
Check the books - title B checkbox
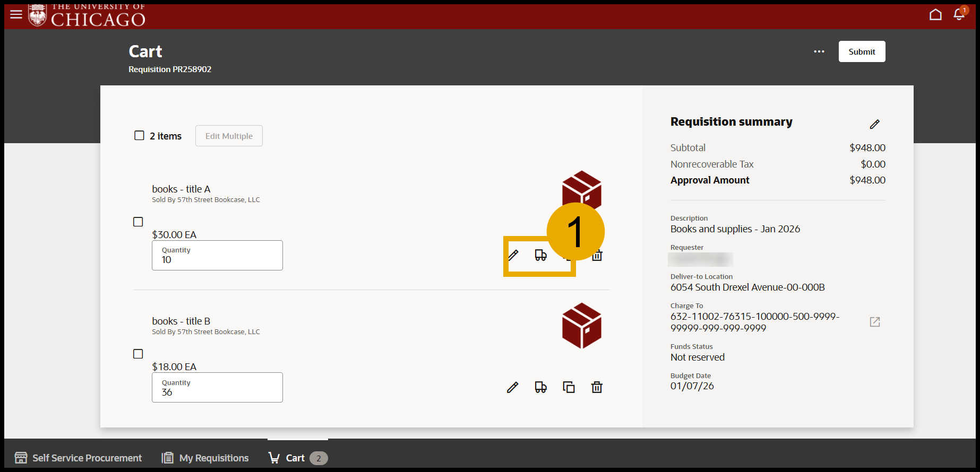point(138,354)
